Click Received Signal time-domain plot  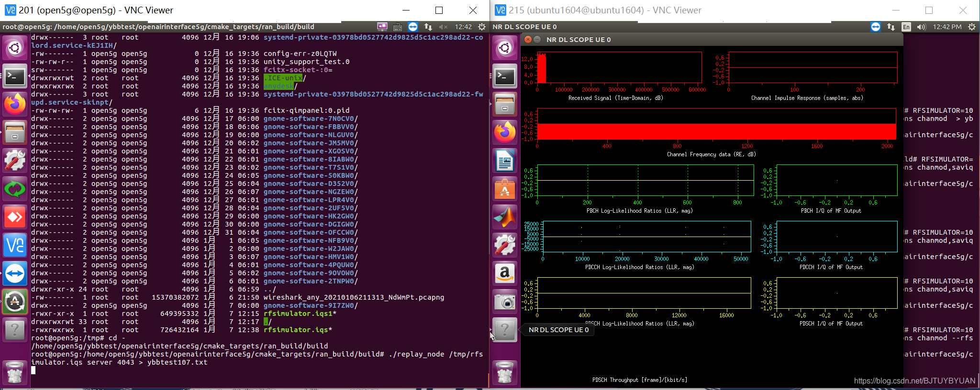[619, 67]
